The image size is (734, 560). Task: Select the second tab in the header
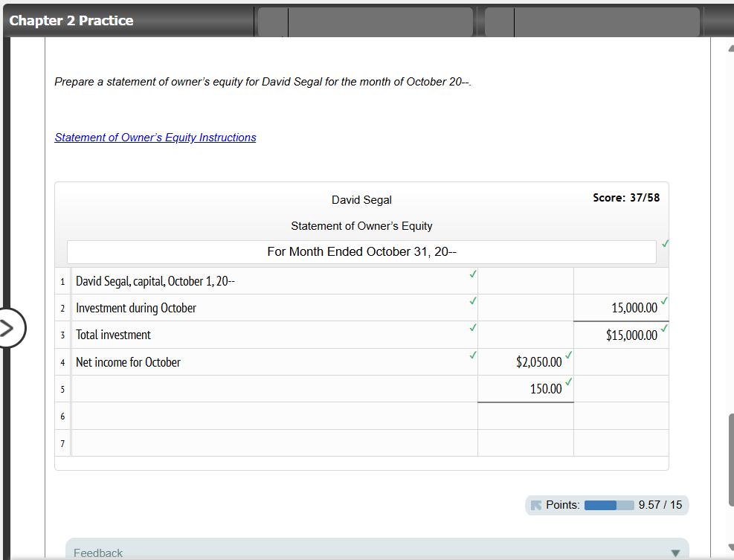click(364, 21)
